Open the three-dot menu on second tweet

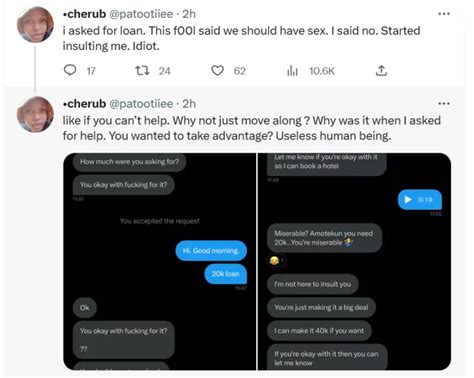point(444,104)
